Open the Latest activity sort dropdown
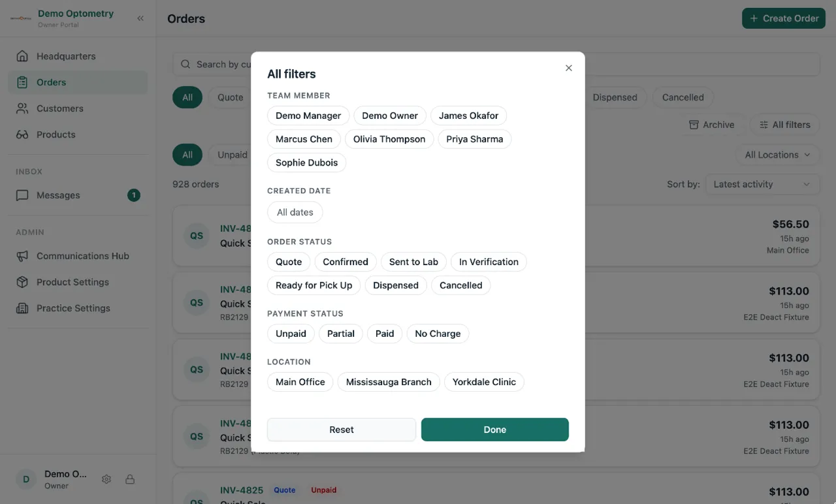This screenshot has height=504, width=836. (x=762, y=184)
